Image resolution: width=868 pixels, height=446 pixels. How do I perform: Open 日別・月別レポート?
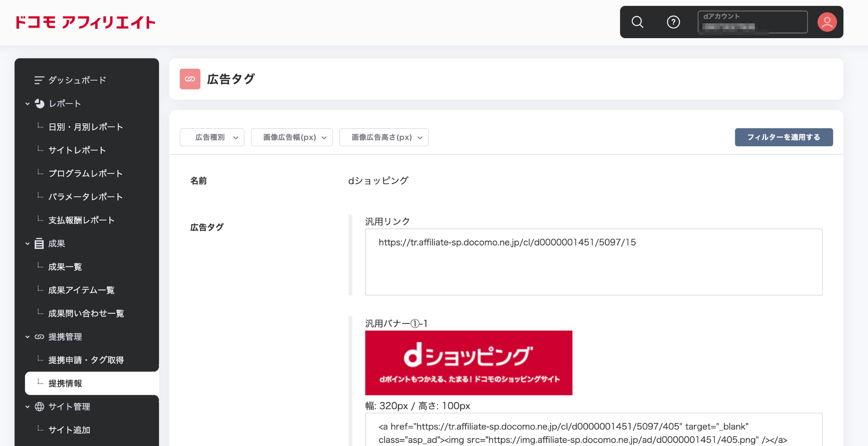click(x=86, y=127)
